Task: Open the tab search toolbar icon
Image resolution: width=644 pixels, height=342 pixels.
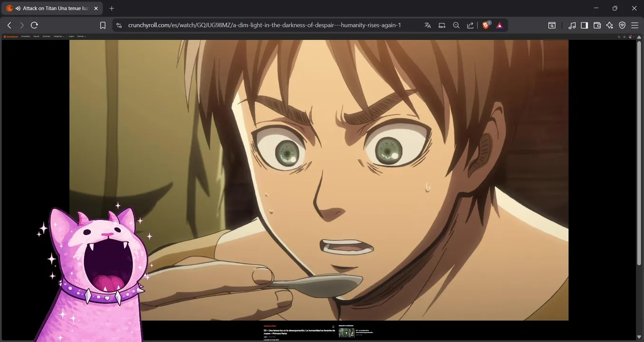Action: click(x=552, y=25)
